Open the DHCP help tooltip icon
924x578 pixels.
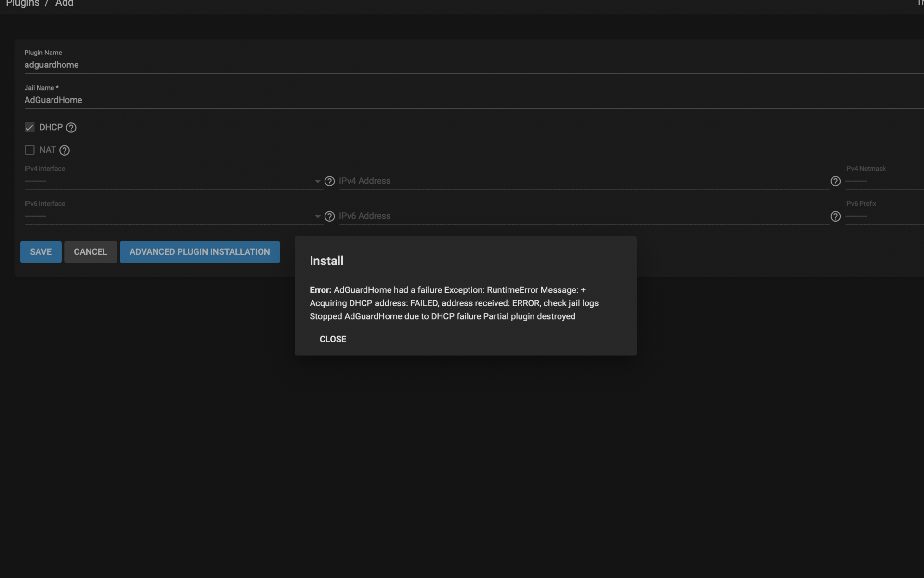pyautogui.click(x=71, y=128)
